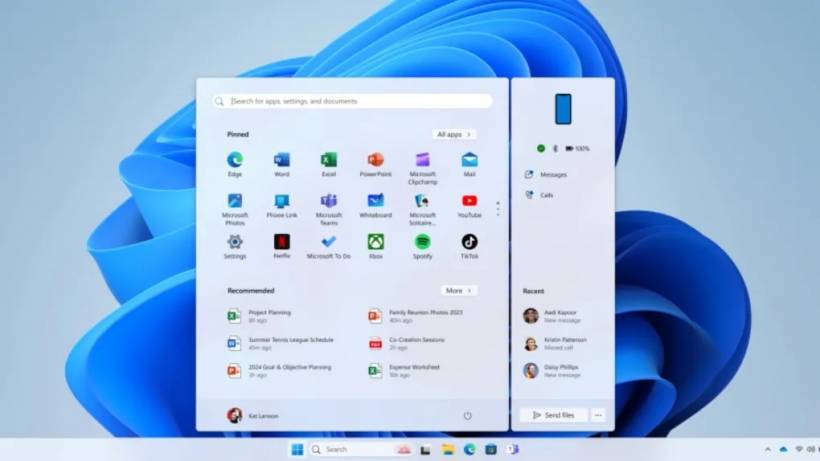The image size is (820, 461).
Task: Click the Start menu search field
Action: tap(352, 101)
